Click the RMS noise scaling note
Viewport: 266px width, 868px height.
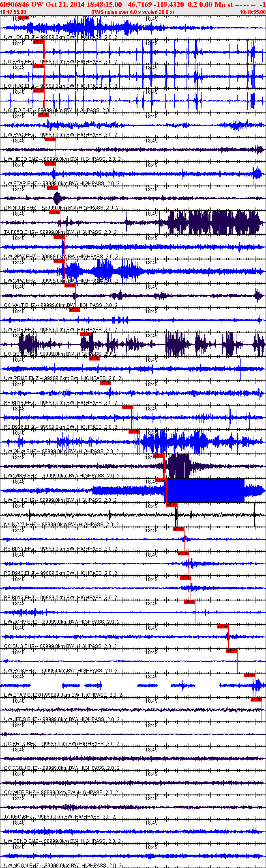[133, 12]
